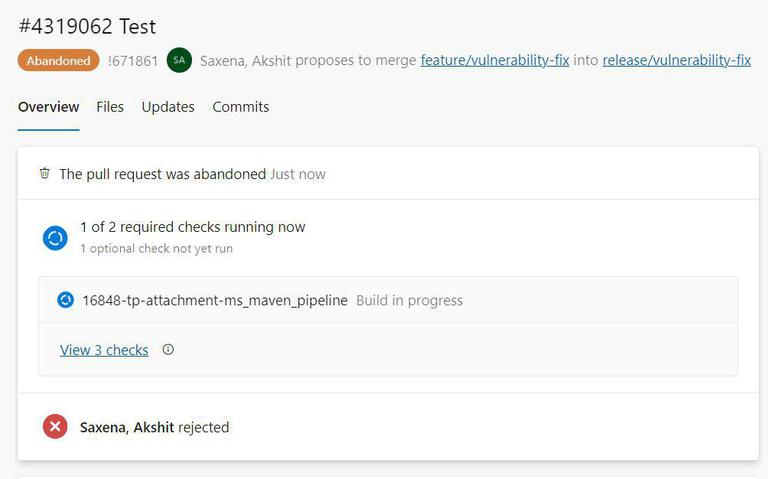Image resolution: width=768 pixels, height=479 pixels.
Task: Click the trash can abandoned icon
Action: (x=44, y=173)
